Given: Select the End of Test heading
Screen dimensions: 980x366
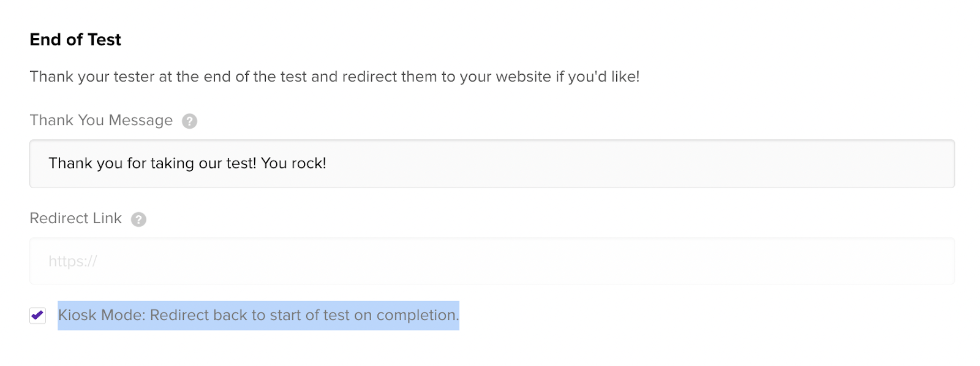Looking at the screenshot, I should coord(75,40).
